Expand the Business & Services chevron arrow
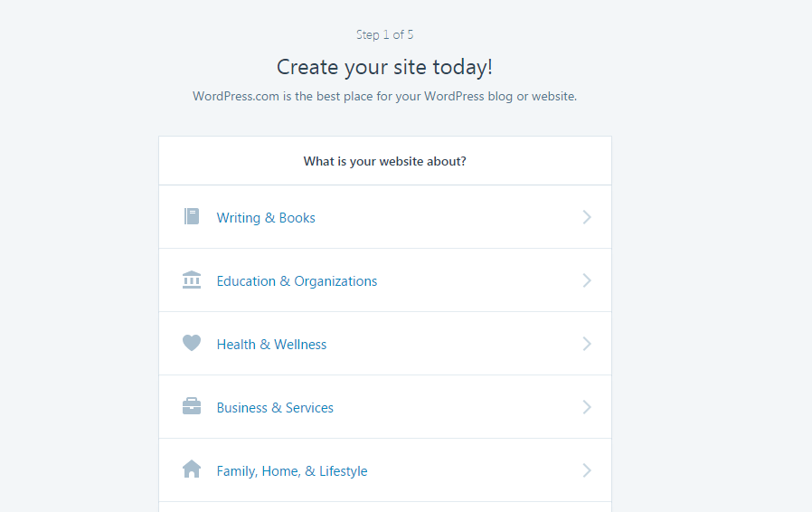The height and width of the screenshot is (512, 812). (587, 407)
